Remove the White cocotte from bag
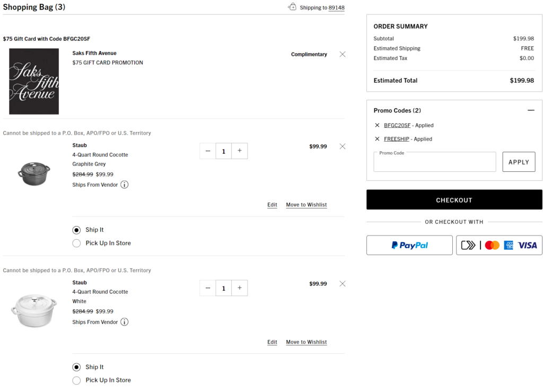This screenshot has width=543, height=392. 342,284
